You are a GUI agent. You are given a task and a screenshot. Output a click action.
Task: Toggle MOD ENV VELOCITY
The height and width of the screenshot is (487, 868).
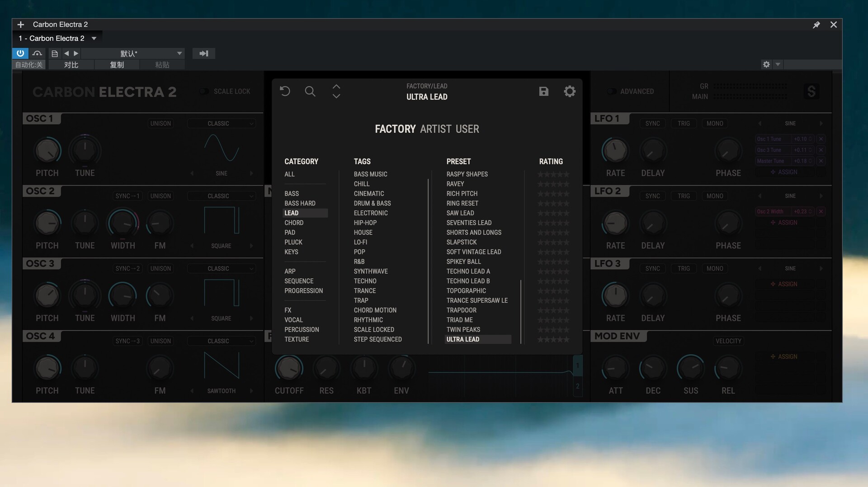pos(728,341)
